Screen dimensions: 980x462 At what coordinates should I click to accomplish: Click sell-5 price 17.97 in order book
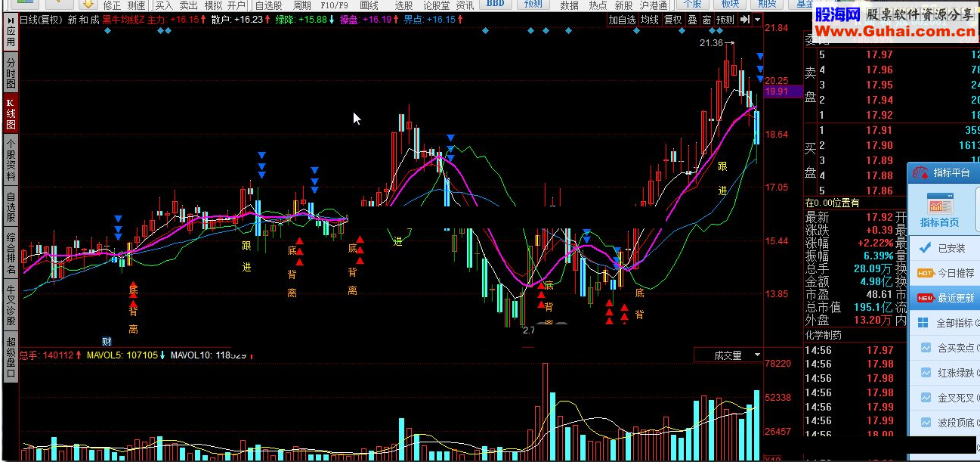pyautogui.click(x=880, y=54)
